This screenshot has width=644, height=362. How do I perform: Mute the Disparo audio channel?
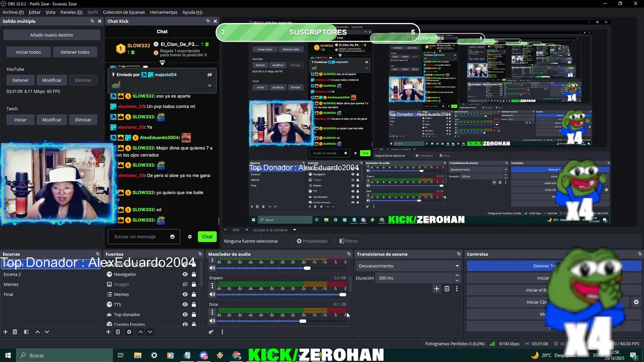point(212,295)
